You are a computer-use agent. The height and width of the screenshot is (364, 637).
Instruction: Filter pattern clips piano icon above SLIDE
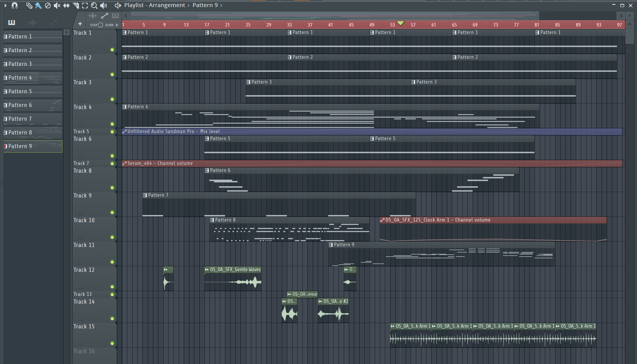[115, 16]
